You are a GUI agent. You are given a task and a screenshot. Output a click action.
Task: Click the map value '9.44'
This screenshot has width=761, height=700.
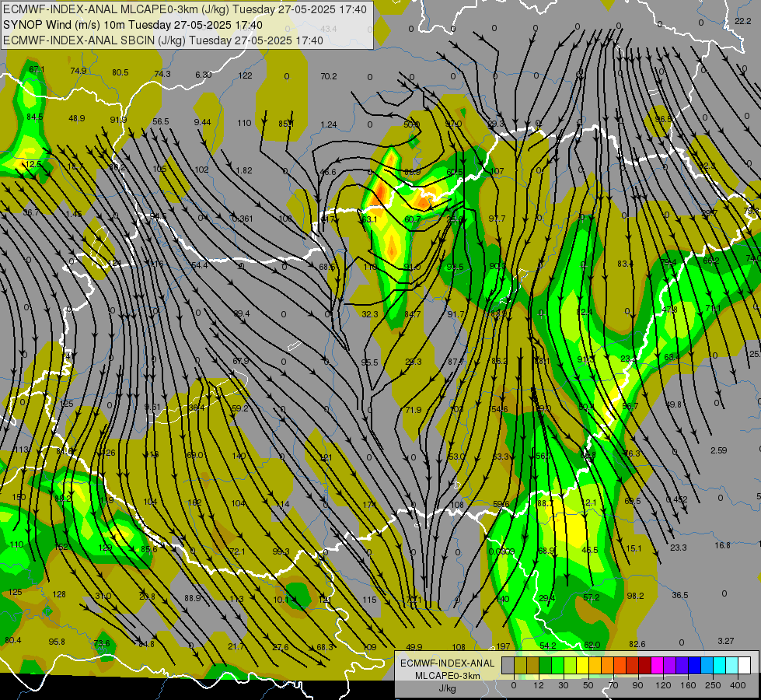point(202,122)
